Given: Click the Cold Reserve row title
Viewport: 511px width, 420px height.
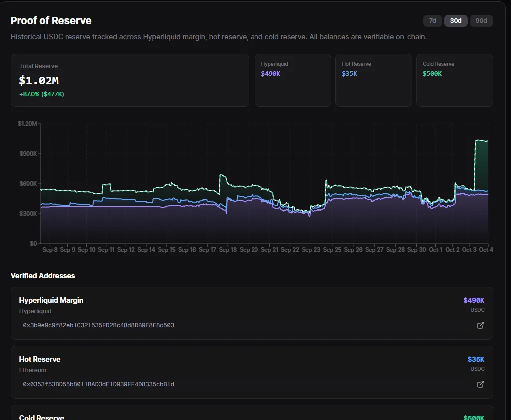Looking at the screenshot, I should coord(42,417).
